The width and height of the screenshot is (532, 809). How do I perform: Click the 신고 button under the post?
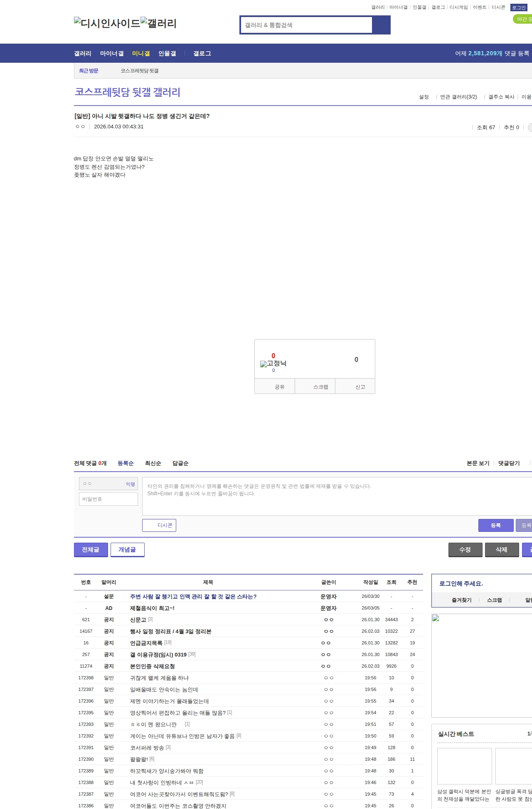[355, 386]
